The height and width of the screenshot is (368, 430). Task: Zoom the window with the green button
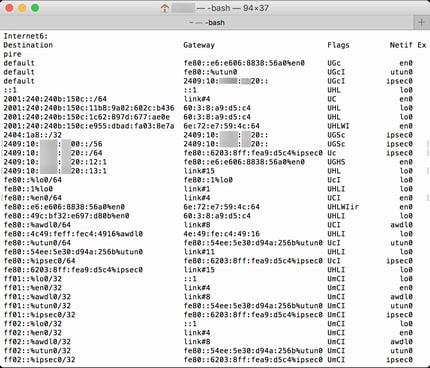[x=35, y=8]
